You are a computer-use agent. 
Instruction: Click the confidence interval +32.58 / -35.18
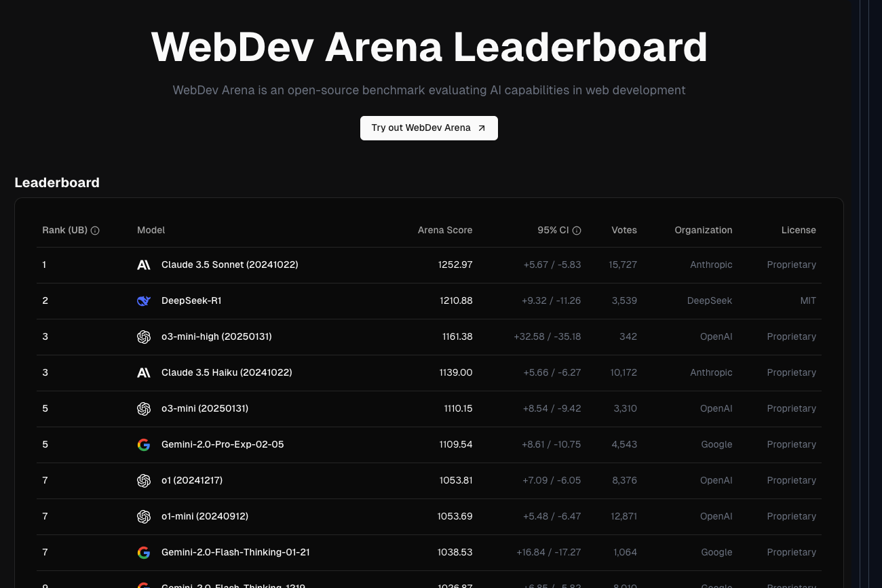(x=548, y=337)
